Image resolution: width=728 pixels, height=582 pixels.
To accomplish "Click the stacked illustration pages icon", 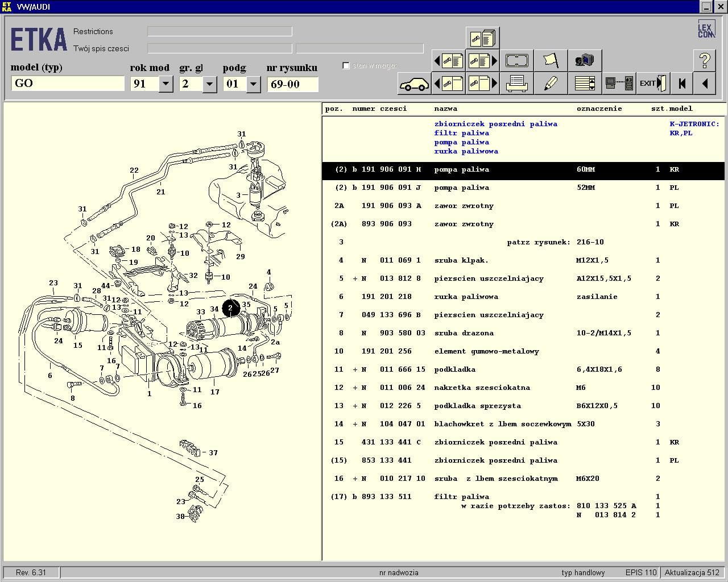I will 482,38.
